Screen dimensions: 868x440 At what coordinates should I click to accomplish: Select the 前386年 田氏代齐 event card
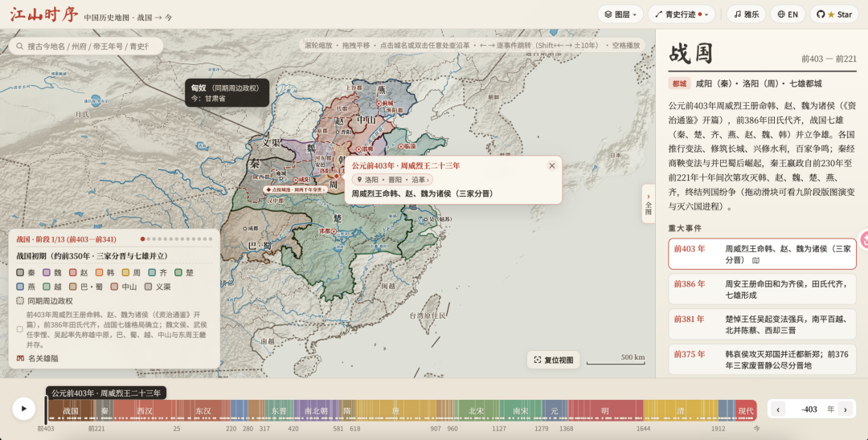[762, 289]
